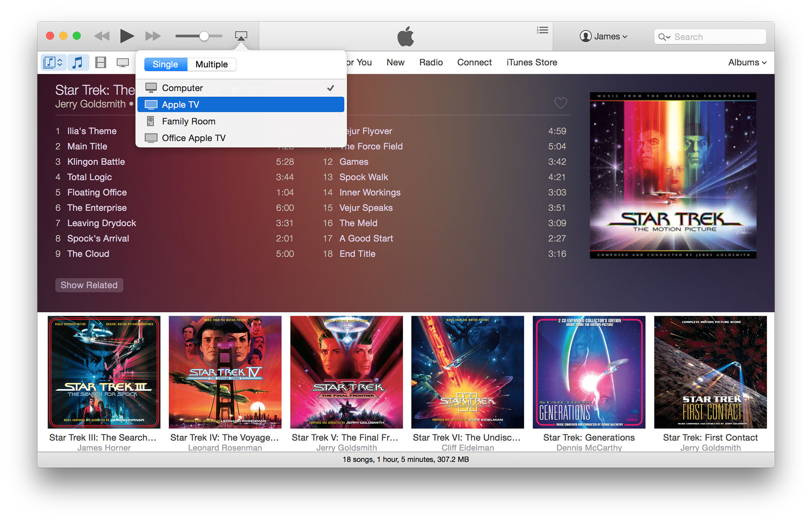Select the track Total Logic
Screen dimensions: 812x521
[90, 177]
